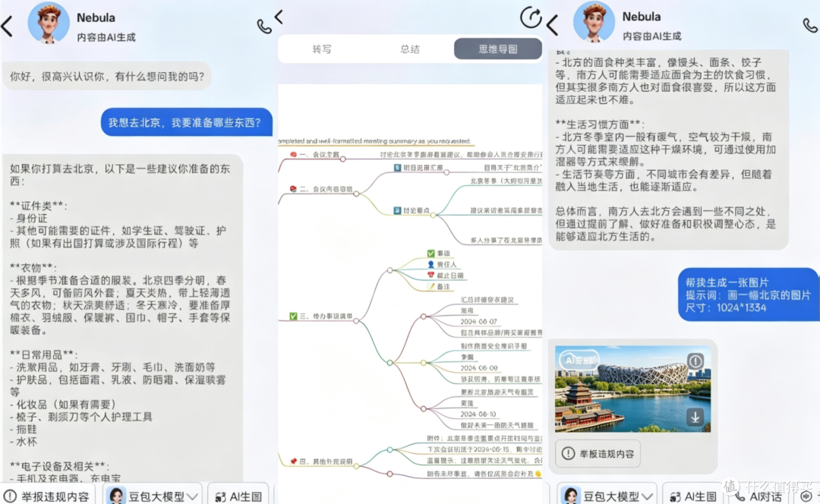Tap the icon beside 项目进展汇报 node
This screenshot has width=820, height=504.
[397, 167]
